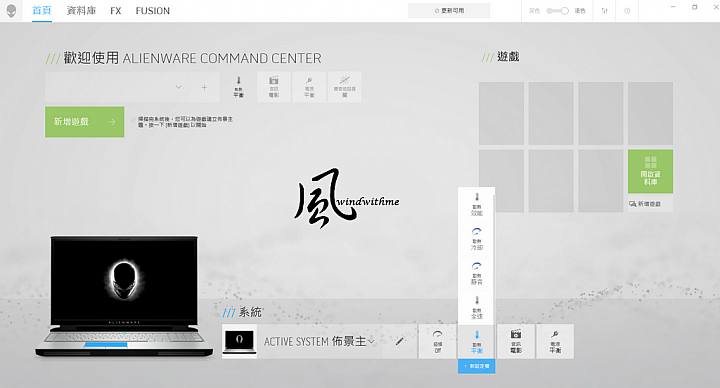
Task: Open the FX lighting tab
Action: click(x=116, y=11)
